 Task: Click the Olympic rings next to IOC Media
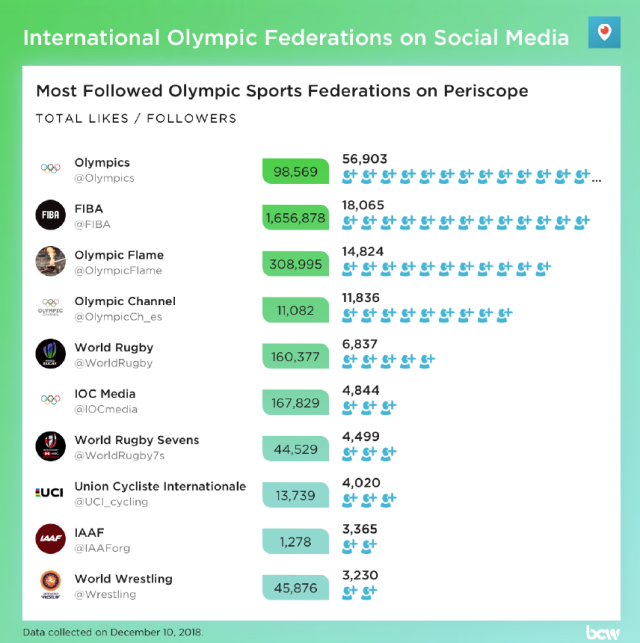(x=50, y=399)
